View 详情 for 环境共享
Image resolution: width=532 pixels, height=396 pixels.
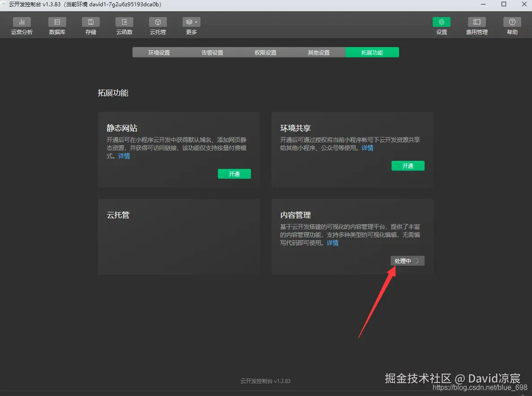point(367,148)
